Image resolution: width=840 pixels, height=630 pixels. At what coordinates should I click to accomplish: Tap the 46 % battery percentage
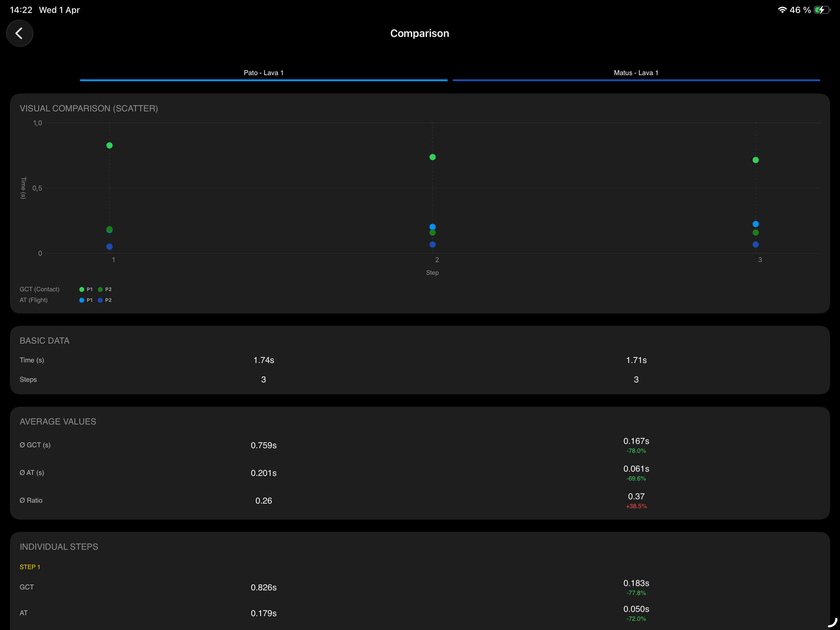[x=800, y=10]
